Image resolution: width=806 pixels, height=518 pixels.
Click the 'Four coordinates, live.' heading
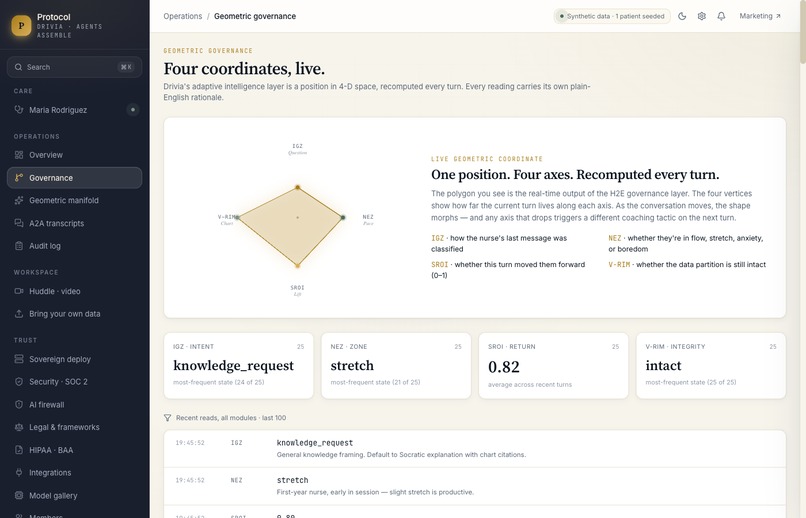(244, 69)
